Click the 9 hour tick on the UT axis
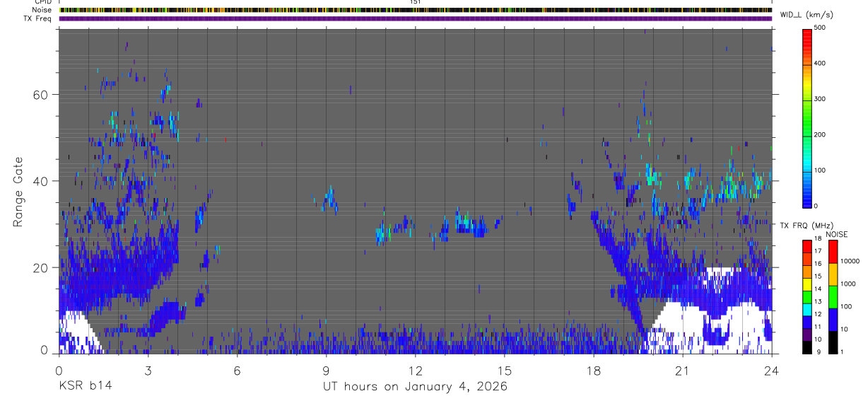Screen dimensions: 868x401 [326, 370]
